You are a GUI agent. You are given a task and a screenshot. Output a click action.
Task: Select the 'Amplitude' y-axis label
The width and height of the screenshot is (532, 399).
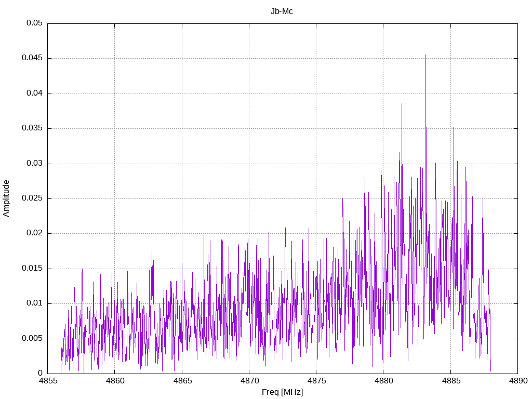coord(6,198)
